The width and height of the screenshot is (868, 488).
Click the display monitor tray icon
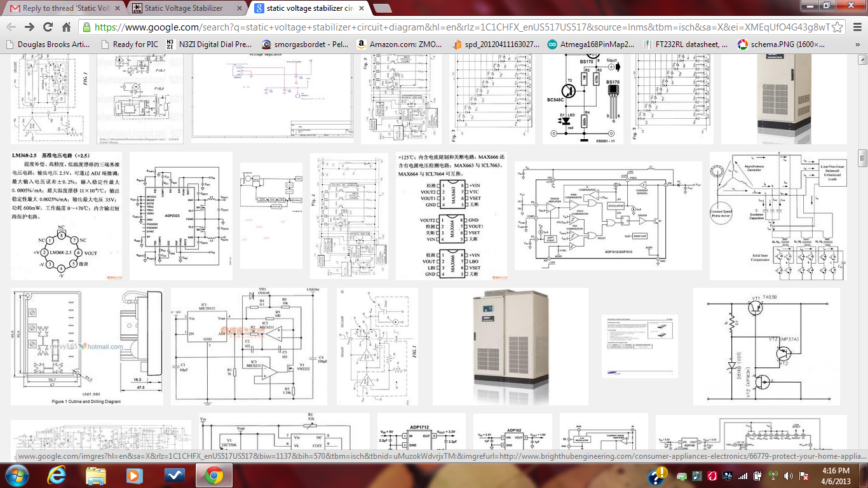click(728, 476)
